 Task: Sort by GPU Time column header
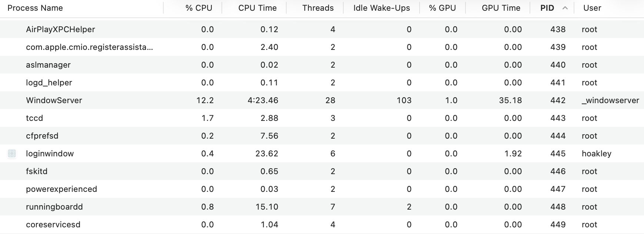click(501, 8)
